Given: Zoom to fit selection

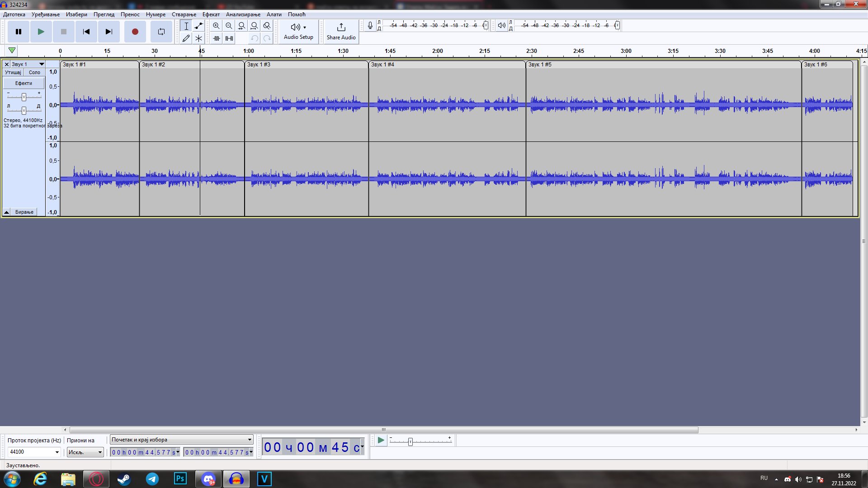Looking at the screenshot, I should click(x=242, y=26).
